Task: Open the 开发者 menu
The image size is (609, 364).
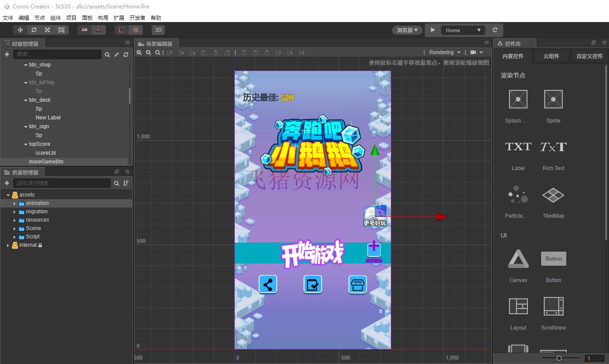Action: point(137,18)
